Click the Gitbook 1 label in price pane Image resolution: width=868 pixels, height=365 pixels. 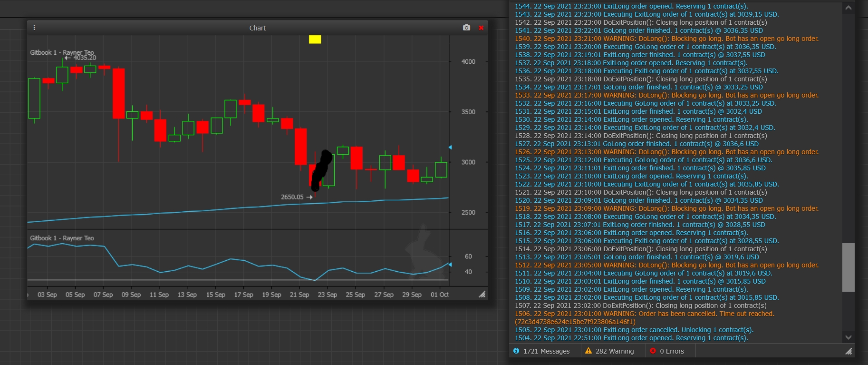pyautogui.click(x=62, y=52)
